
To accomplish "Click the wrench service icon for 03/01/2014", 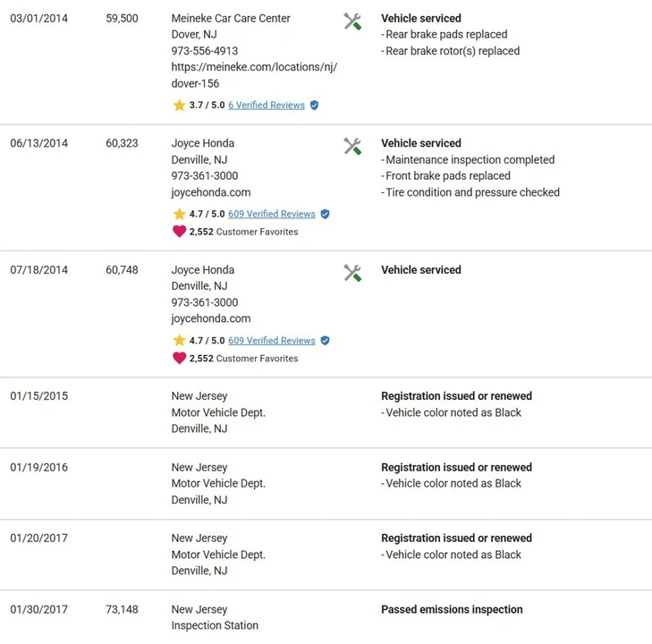I will coord(352,21).
